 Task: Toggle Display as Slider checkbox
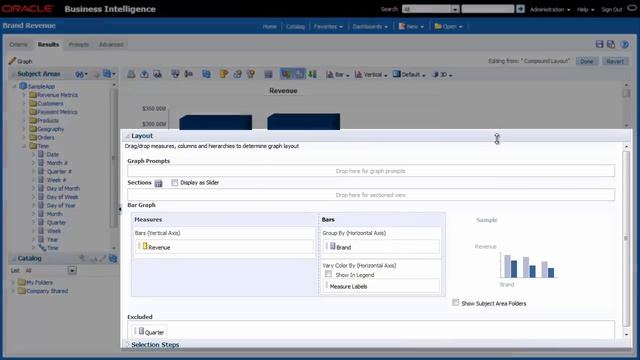(x=175, y=182)
